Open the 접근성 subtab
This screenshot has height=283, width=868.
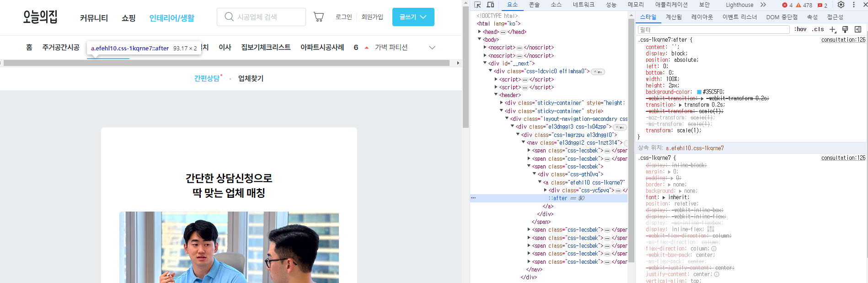[835, 17]
